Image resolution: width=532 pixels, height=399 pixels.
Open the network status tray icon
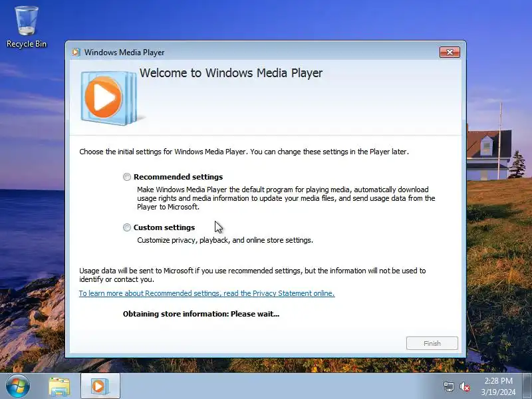click(448, 386)
